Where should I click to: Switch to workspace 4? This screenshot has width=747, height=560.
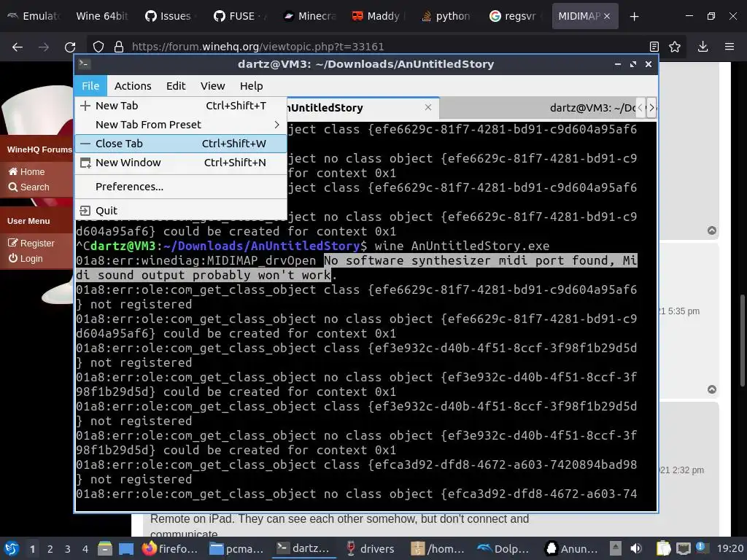(85, 549)
